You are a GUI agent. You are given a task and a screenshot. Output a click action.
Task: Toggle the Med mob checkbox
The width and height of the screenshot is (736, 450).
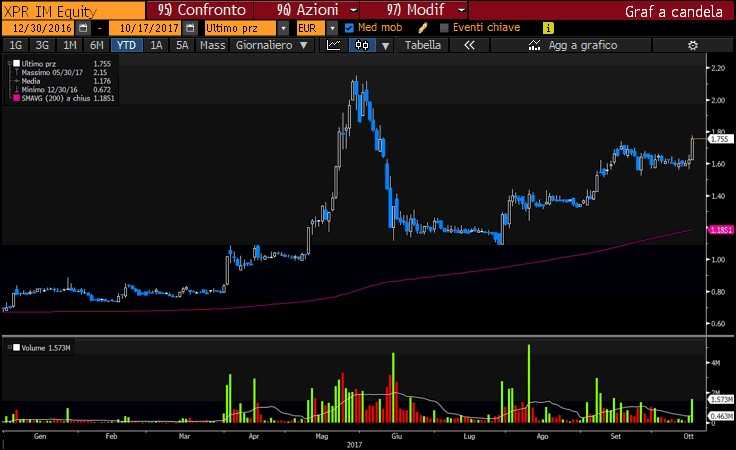pyautogui.click(x=349, y=28)
